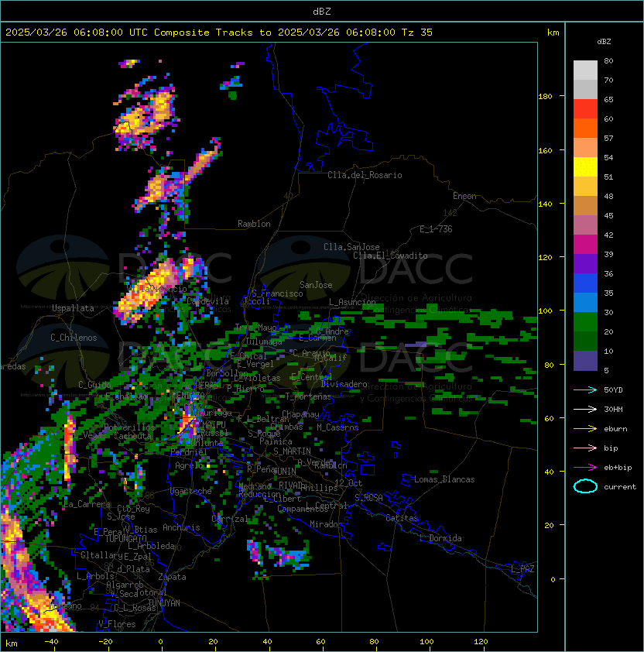Click the 'Potrerillos' place label
The image size is (644, 652).
coord(129,427)
